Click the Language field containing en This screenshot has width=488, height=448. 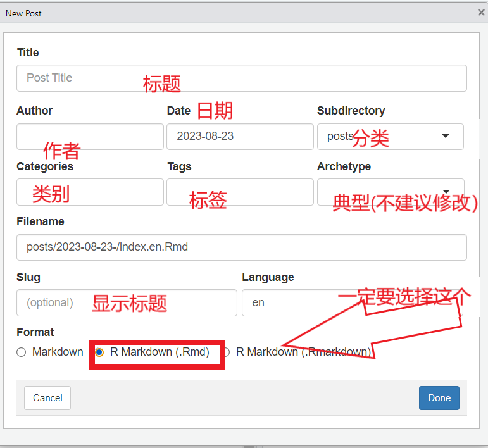tap(291, 302)
